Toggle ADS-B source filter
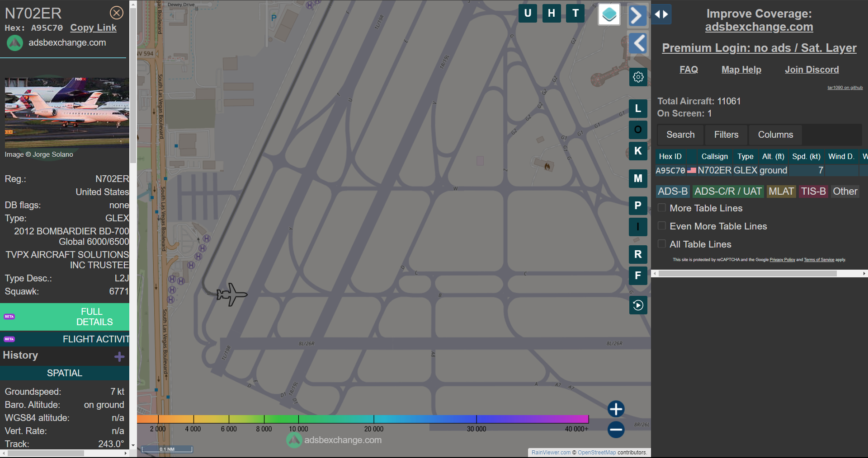This screenshot has width=868, height=458. point(673,192)
